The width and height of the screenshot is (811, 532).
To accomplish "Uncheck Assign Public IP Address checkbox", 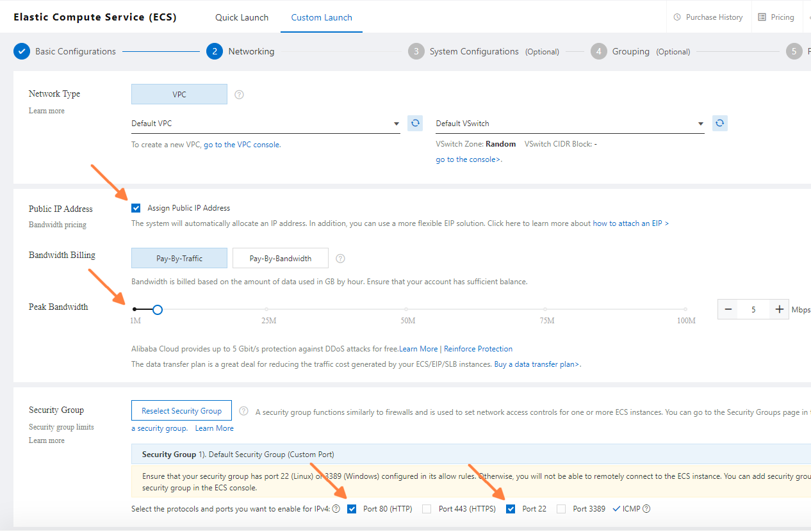I will coord(136,208).
